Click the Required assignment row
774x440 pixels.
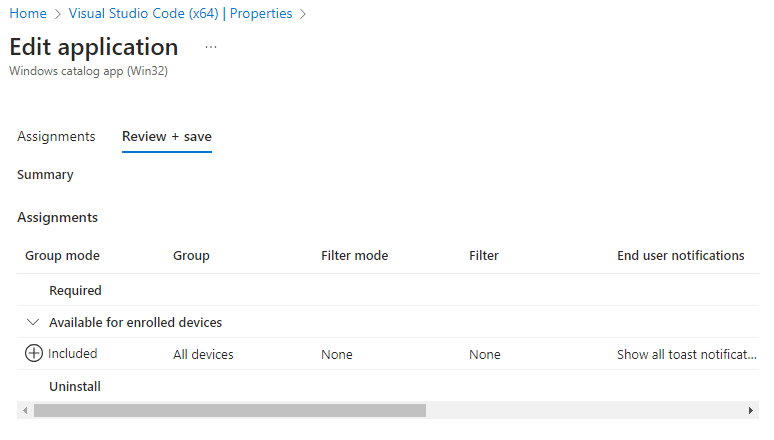[75, 290]
